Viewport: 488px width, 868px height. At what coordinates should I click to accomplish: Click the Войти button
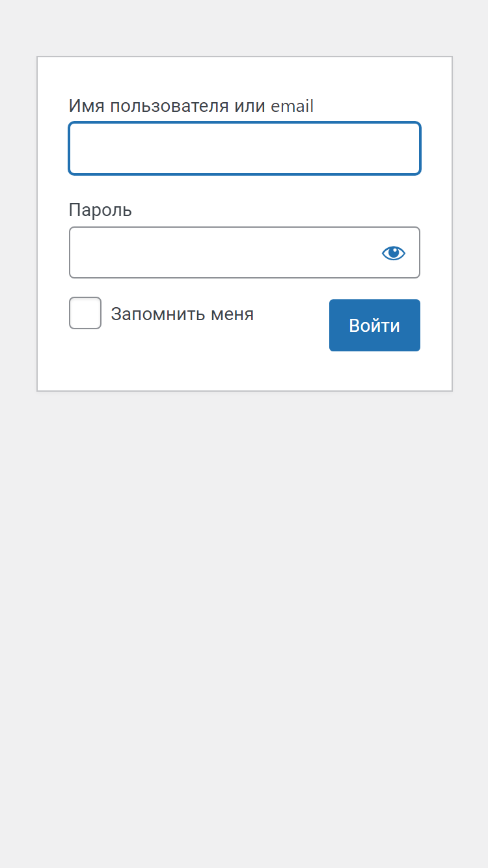point(375,325)
